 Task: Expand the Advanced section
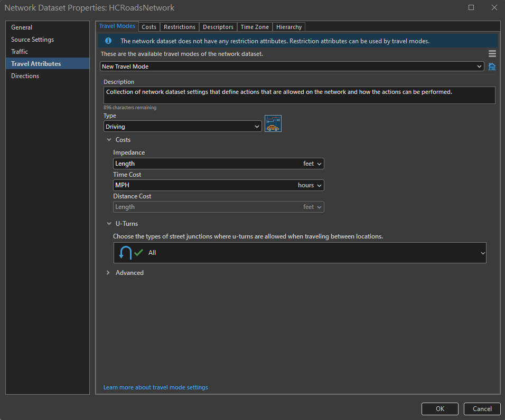[109, 273]
